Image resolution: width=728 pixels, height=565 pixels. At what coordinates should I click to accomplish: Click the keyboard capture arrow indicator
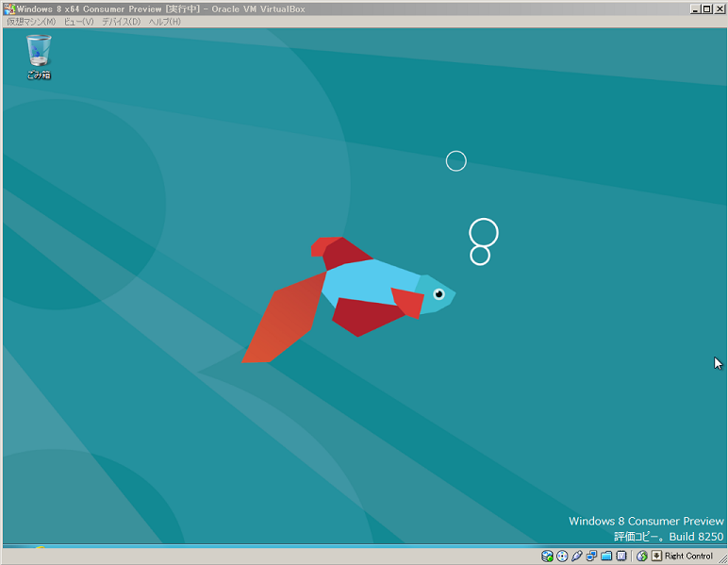pos(656,556)
